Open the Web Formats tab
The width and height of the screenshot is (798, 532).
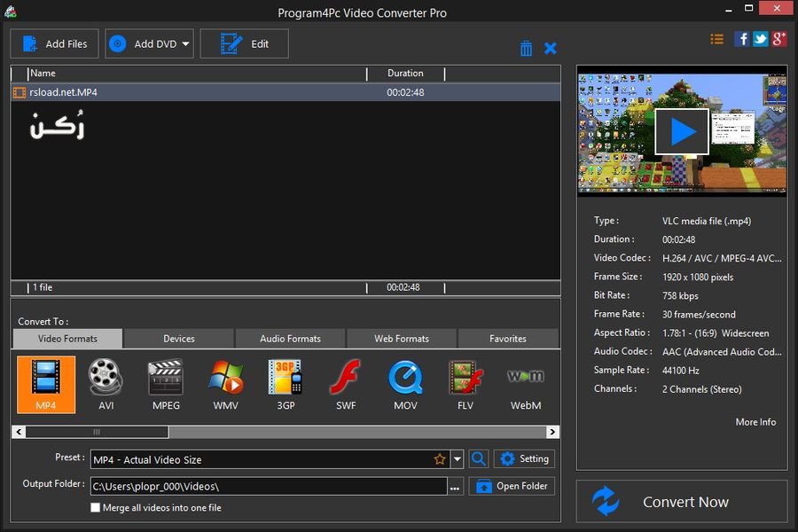tap(402, 339)
